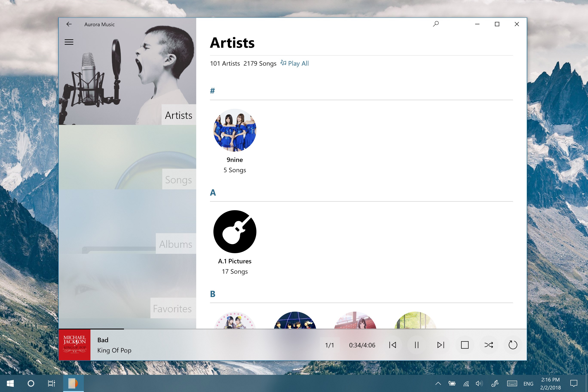Viewport: 588px width, 392px height.
Task: Open the 9nine artist thumbnail
Action: (x=235, y=130)
